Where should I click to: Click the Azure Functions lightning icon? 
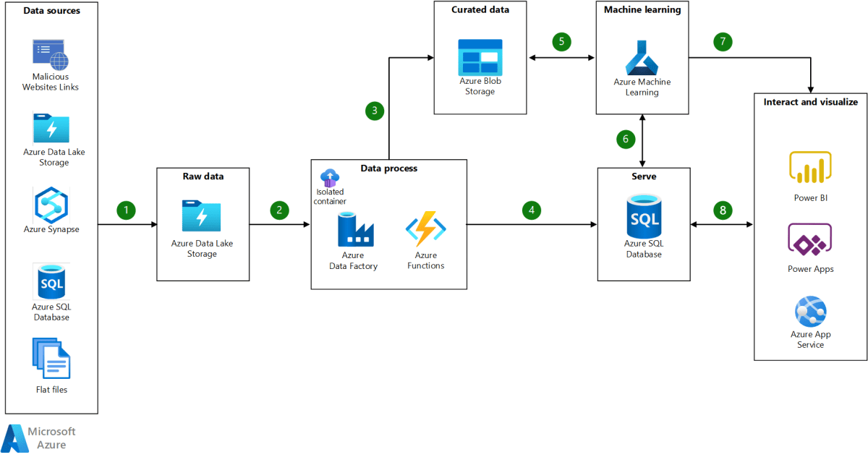(426, 229)
